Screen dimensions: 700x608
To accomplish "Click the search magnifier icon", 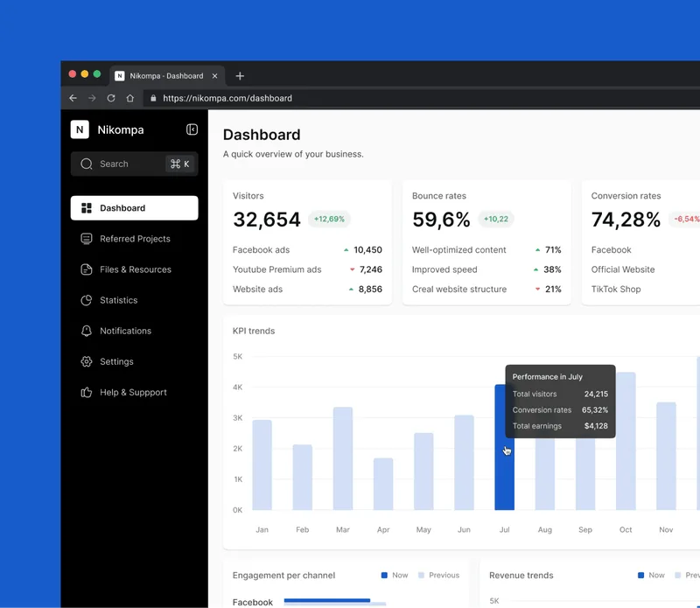I will (x=87, y=164).
